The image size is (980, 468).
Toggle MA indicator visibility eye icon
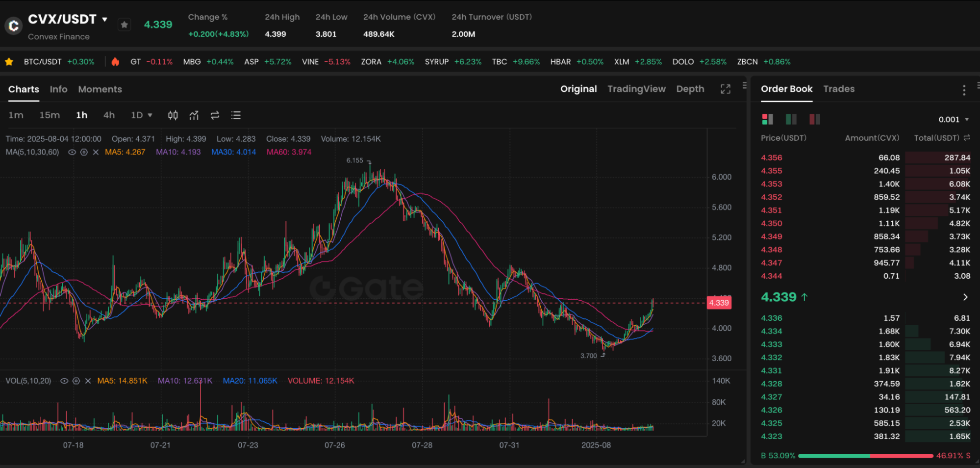coord(72,152)
